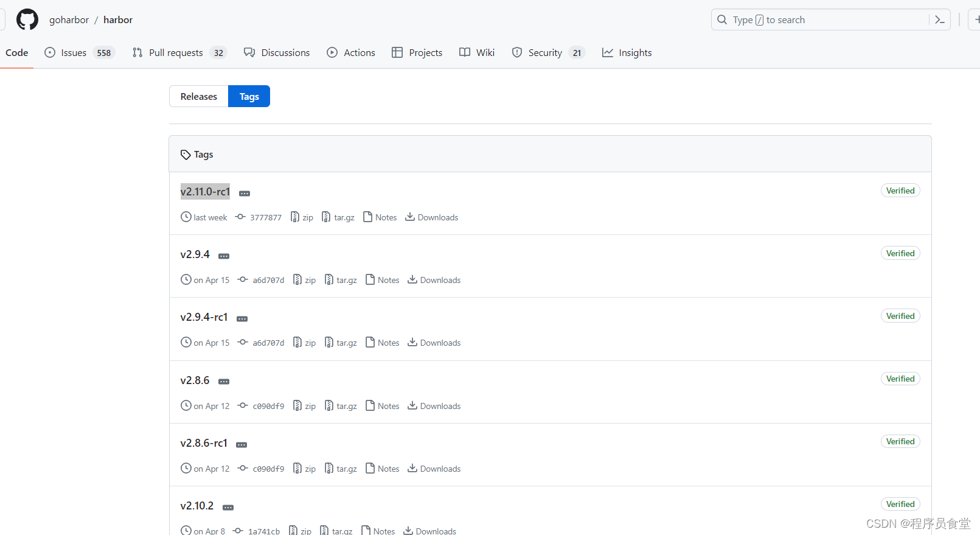Open the v2.9.4-rc1 tag
Image resolution: width=980 pixels, height=535 pixels.
[204, 317]
